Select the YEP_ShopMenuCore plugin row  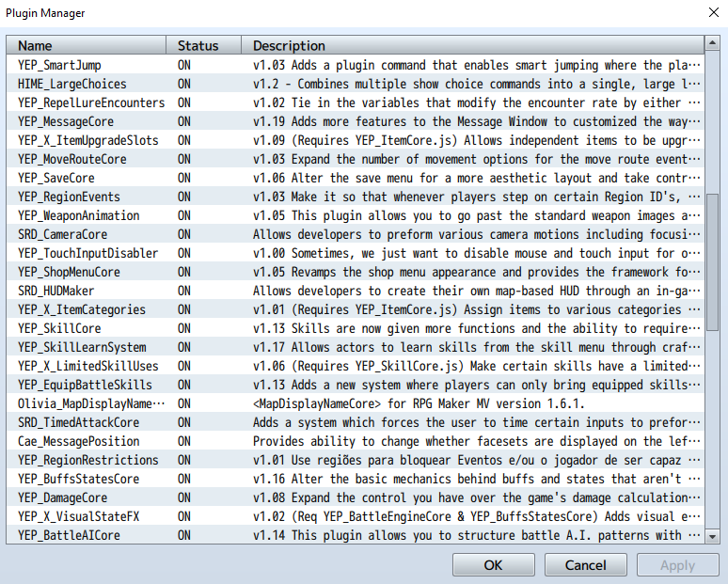(356, 272)
